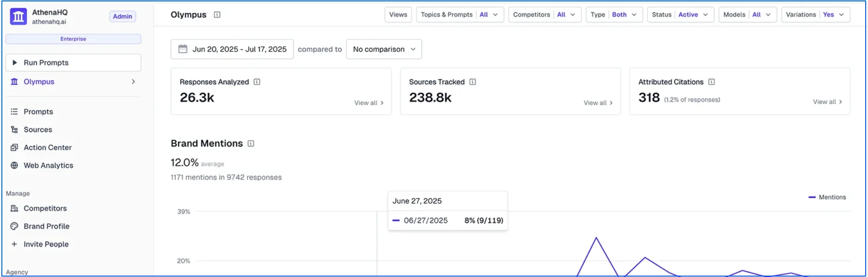The width and height of the screenshot is (868, 277).
Task: Click the Prompts list icon
Action: click(14, 112)
